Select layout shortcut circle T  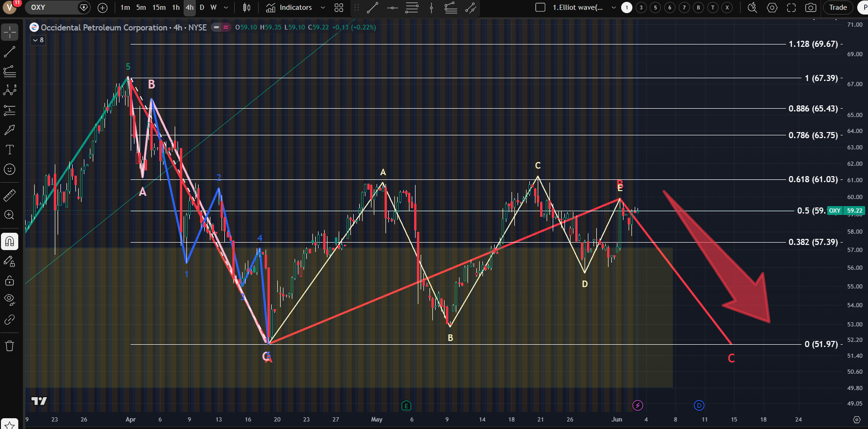pyautogui.click(x=713, y=7)
